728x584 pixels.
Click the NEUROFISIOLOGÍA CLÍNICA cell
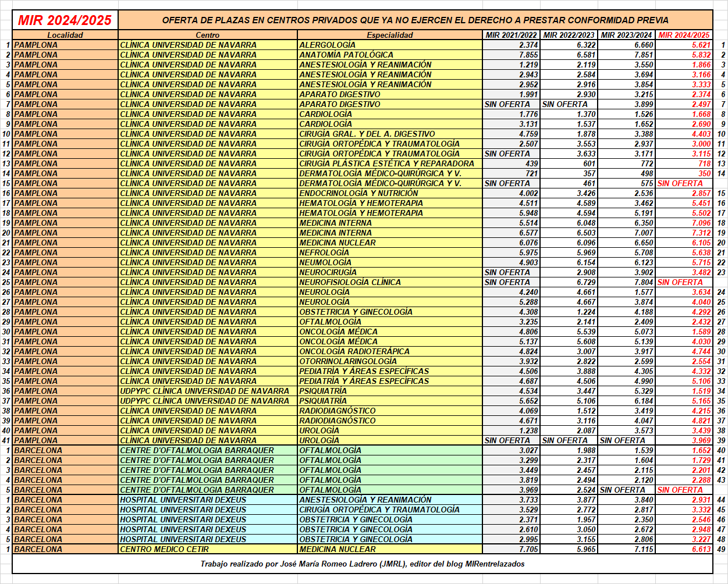pyautogui.click(x=390, y=282)
